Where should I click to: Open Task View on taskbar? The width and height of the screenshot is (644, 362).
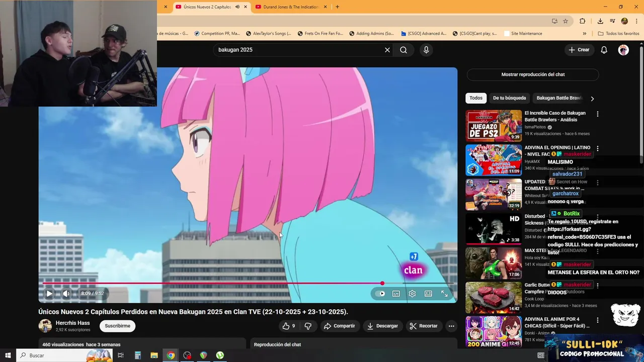click(x=121, y=355)
